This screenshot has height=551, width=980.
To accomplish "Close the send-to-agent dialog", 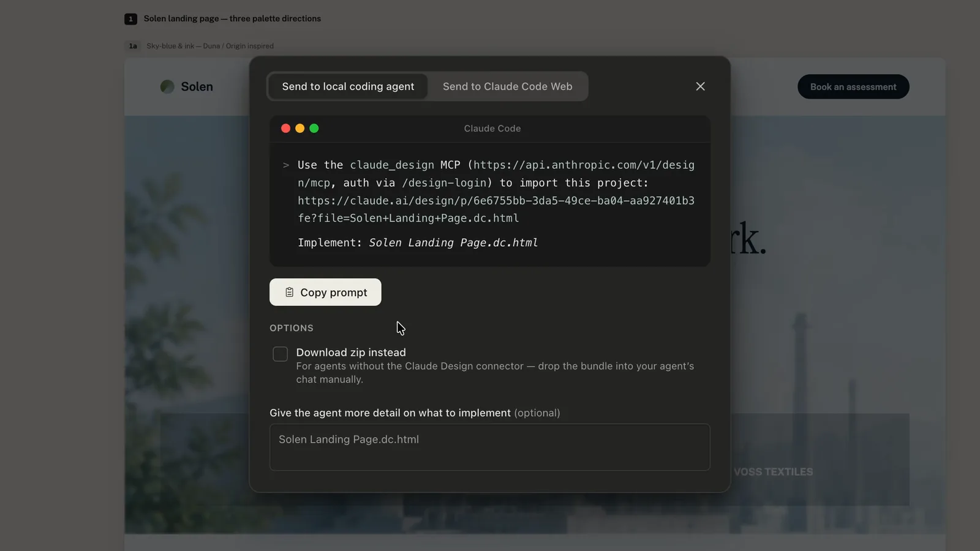I will tap(700, 86).
